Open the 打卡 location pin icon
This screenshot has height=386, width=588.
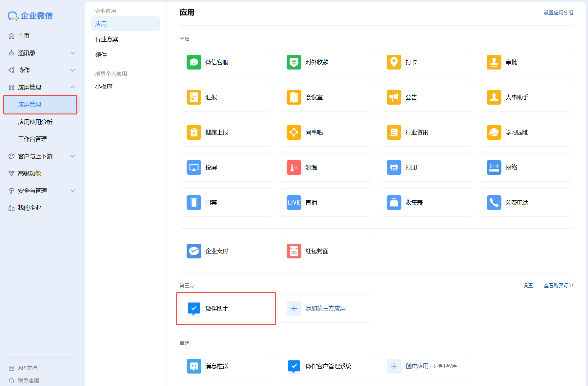coord(394,62)
